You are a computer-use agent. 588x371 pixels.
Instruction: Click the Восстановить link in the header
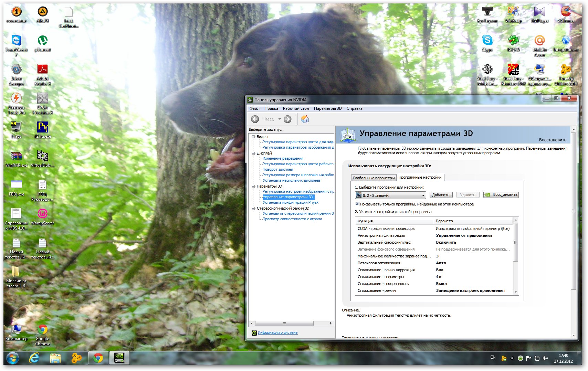553,140
